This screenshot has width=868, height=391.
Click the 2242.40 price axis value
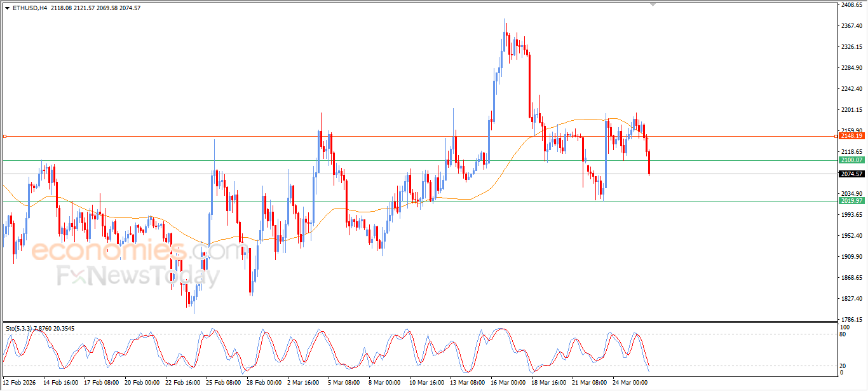(851, 89)
